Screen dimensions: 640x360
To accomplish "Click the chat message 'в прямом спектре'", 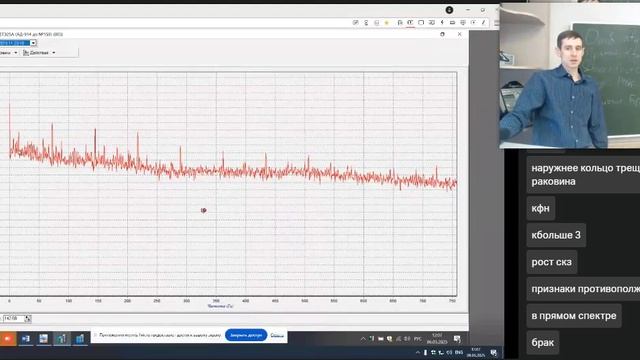I will tap(574, 316).
